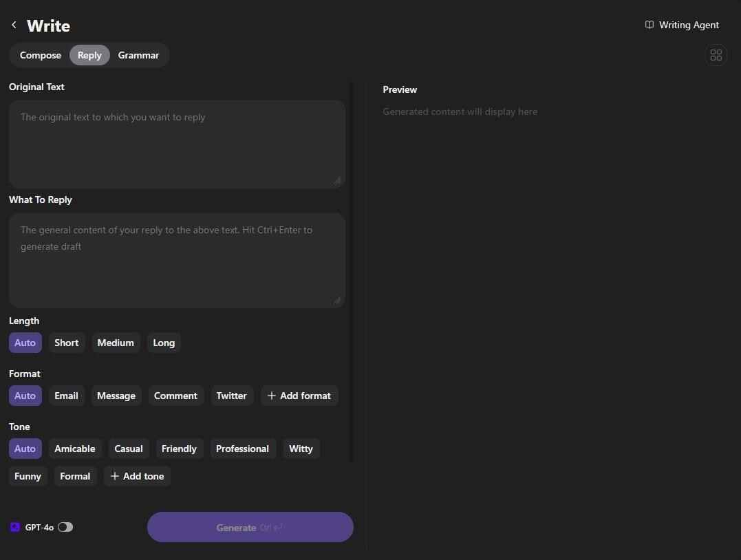Viewport: 741px width, 560px height.
Task: Open the apps grid icon below Writing Agent
Action: click(716, 55)
